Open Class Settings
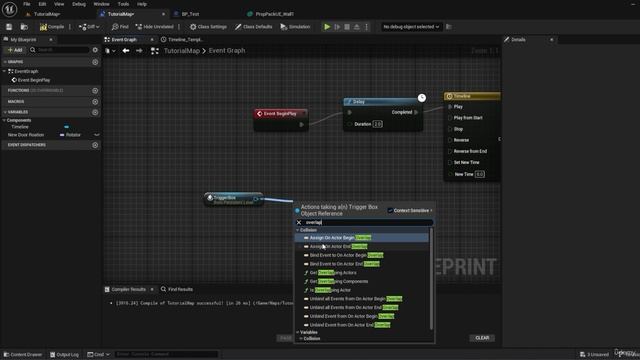This screenshot has height=360, width=640. [x=208, y=27]
